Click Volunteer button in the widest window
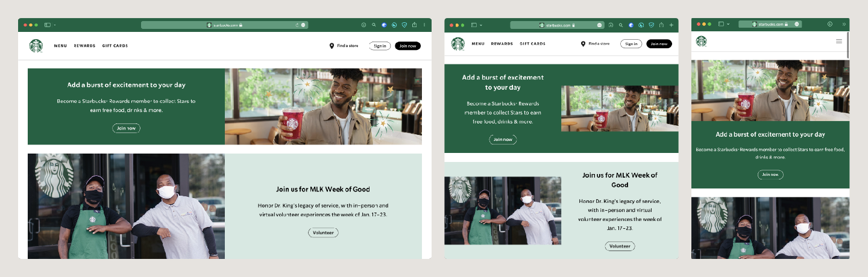This screenshot has width=868, height=277. pyautogui.click(x=323, y=232)
